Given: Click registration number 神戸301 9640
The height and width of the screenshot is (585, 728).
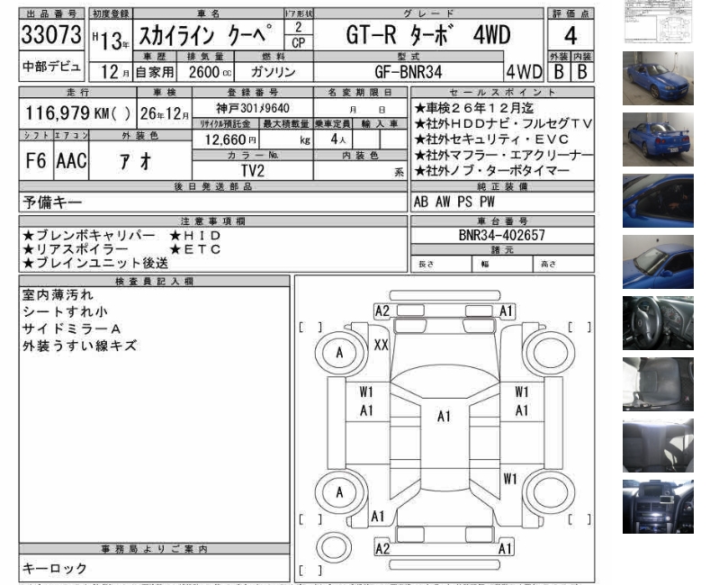Looking at the screenshot, I should point(253,108).
